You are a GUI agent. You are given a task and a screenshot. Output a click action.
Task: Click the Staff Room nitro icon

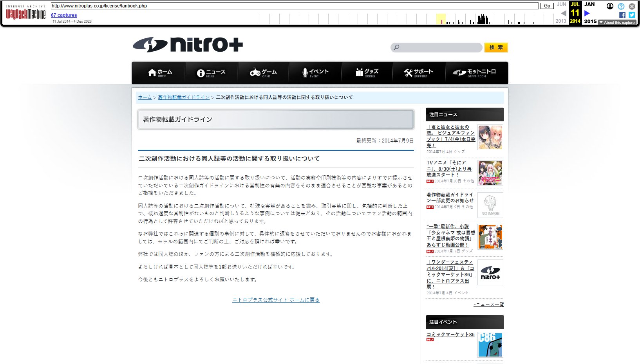[x=459, y=73]
